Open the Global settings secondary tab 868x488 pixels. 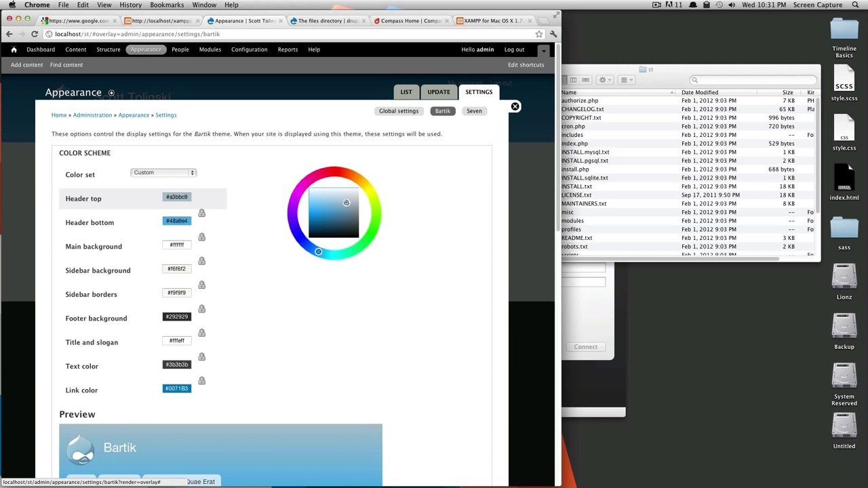coord(399,111)
